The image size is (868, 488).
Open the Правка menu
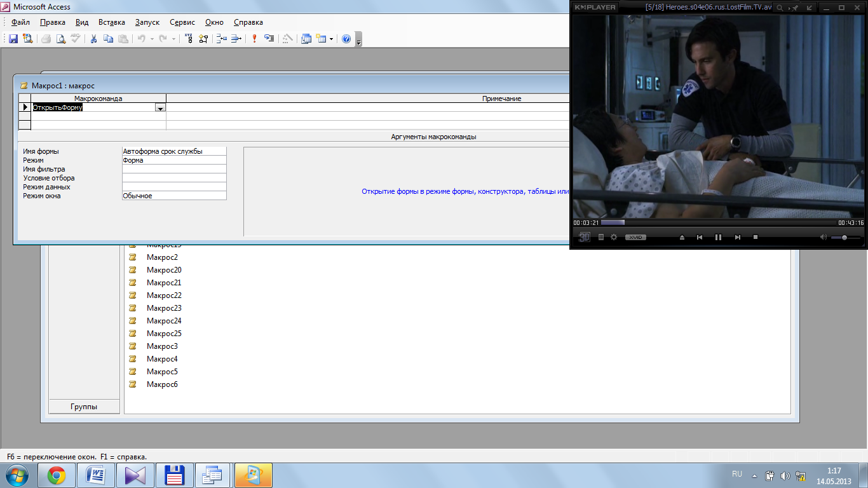coord(52,22)
